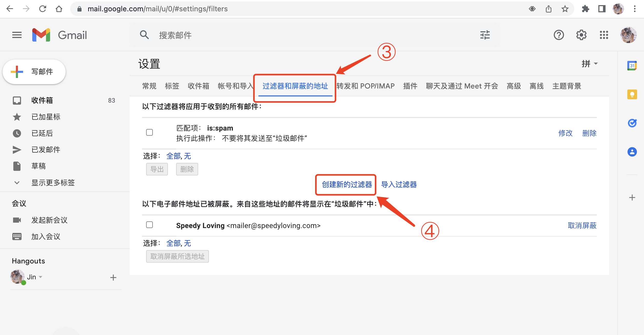
Task: Open Google Calendar from the side panel
Action: point(632,65)
